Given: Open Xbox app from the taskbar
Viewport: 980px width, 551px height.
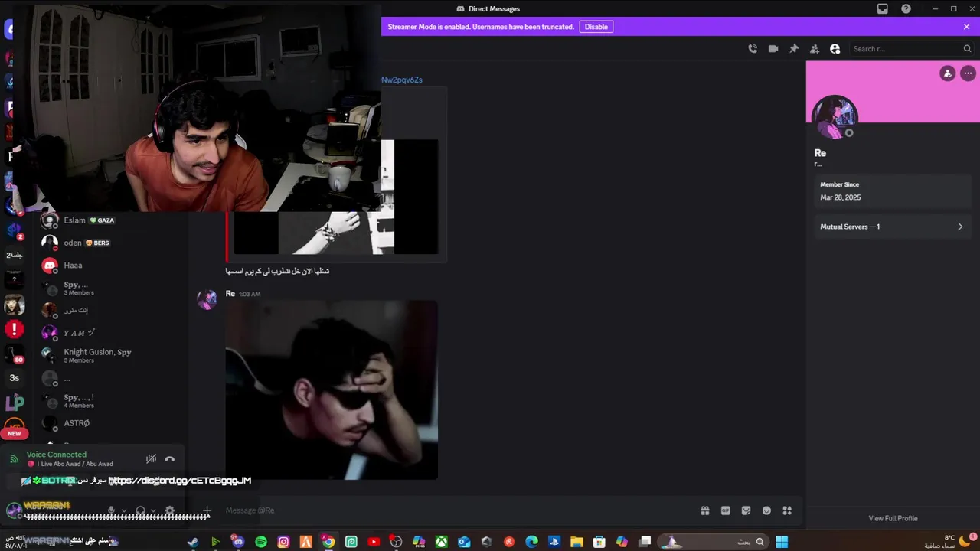Looking at the screenshot, I should (x=442, y=542).
